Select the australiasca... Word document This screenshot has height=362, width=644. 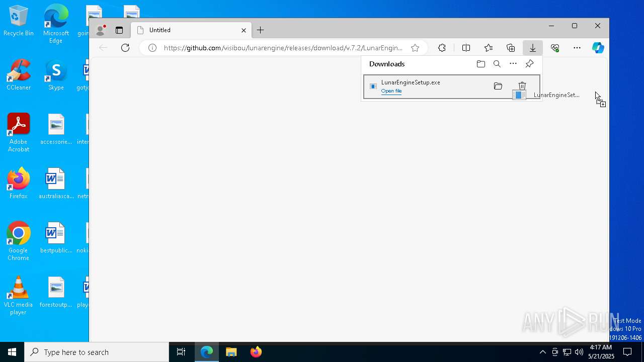56,184
